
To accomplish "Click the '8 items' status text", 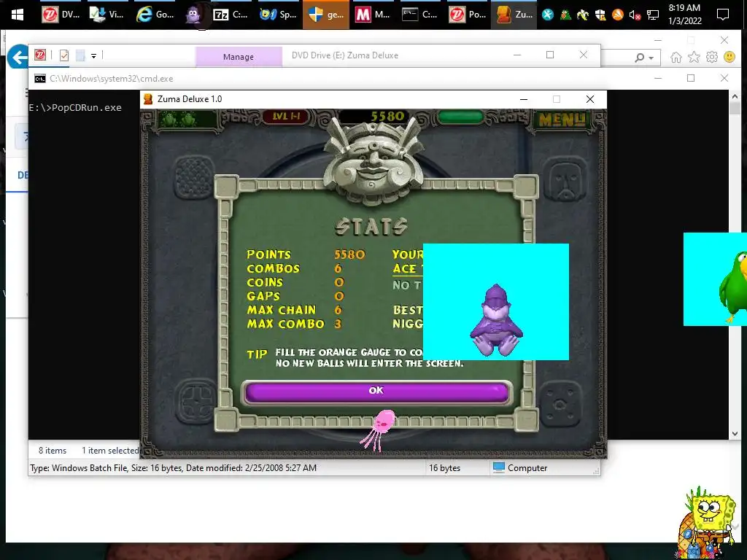I will click(53, 451).
